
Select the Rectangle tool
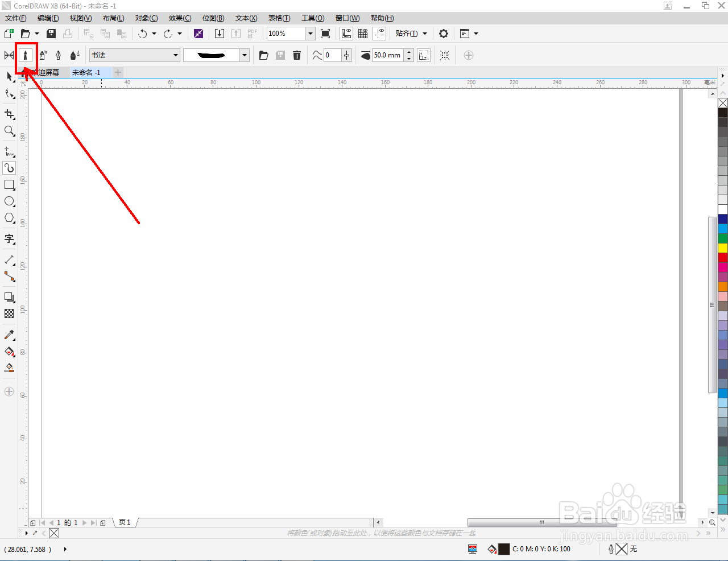coord(9,185)
